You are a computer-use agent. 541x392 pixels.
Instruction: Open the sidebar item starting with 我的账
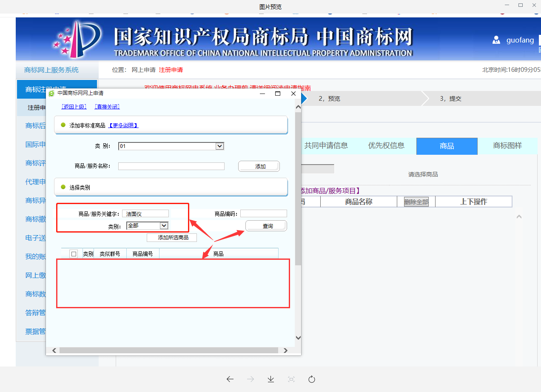(36, 256)
